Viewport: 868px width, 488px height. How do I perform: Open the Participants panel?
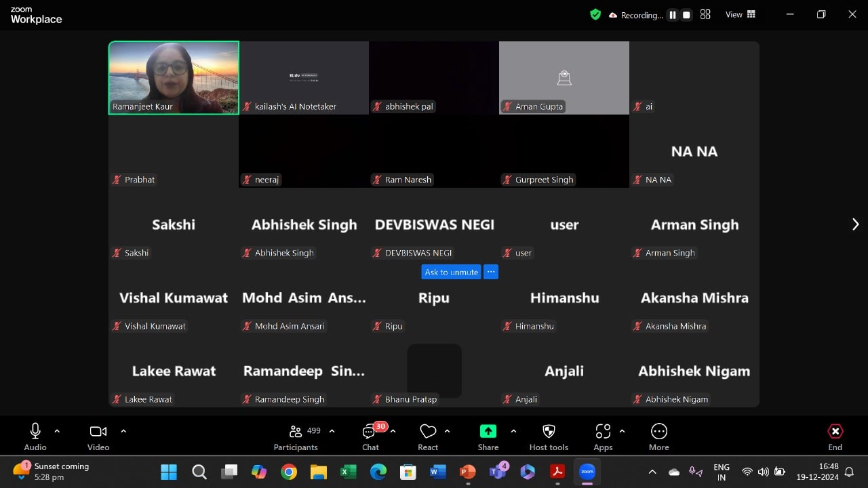(295, 432)
